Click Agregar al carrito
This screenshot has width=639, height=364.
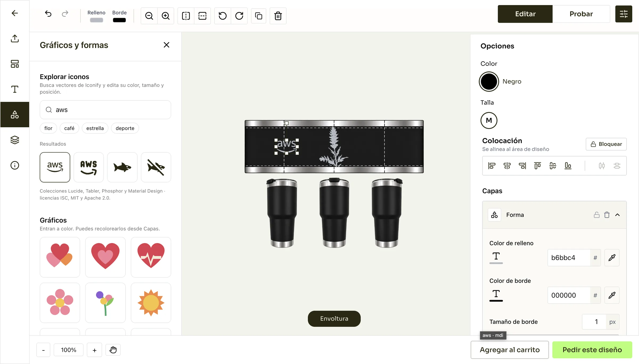pos(510,350)
